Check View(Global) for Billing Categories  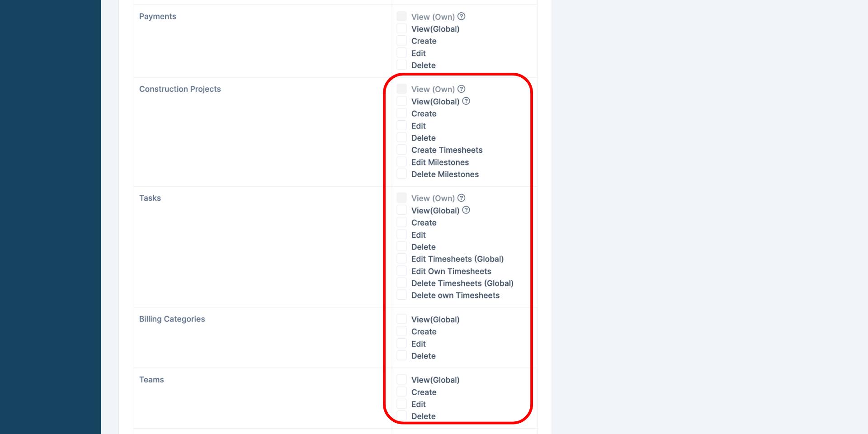401,319
